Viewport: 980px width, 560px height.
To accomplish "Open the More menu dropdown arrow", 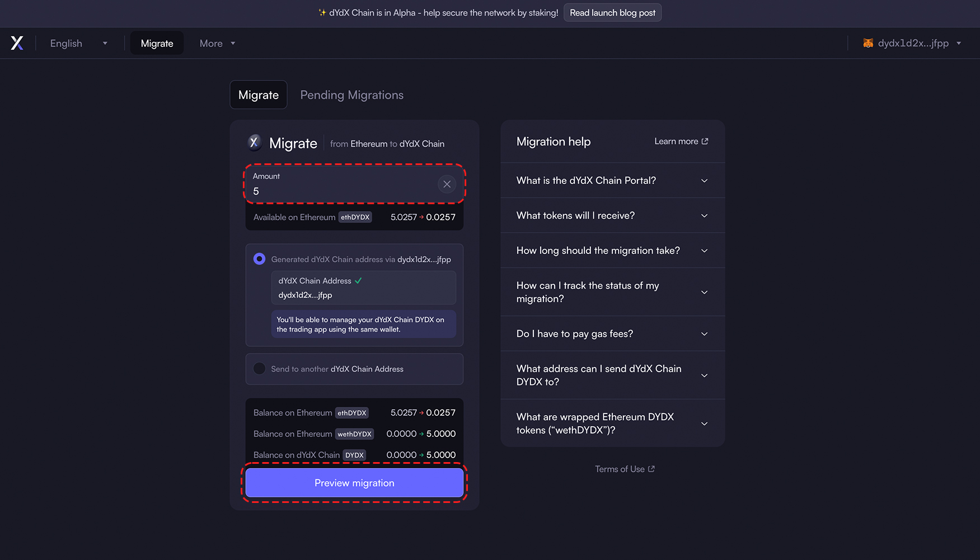I will pyautogui.click(x=233, y=43).
